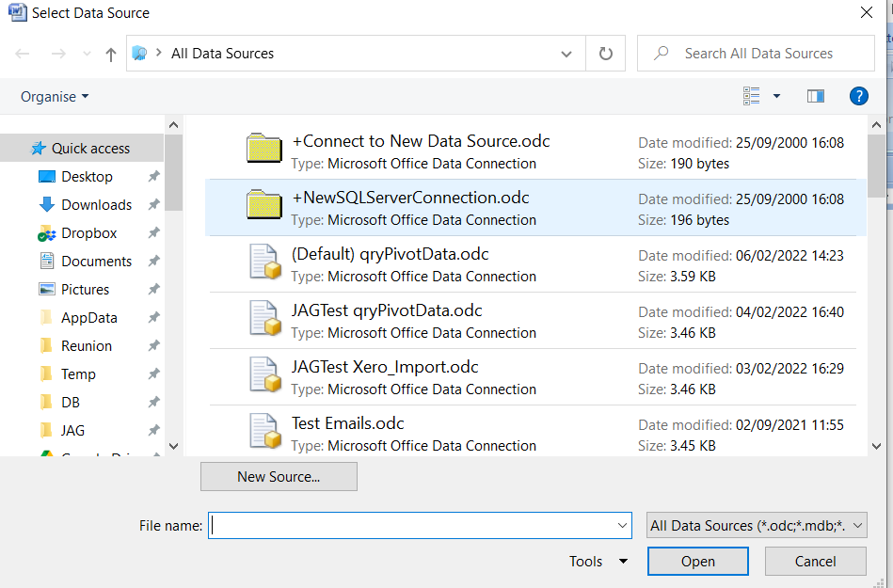Refresh the All Data Sources list

pos(605,54)
